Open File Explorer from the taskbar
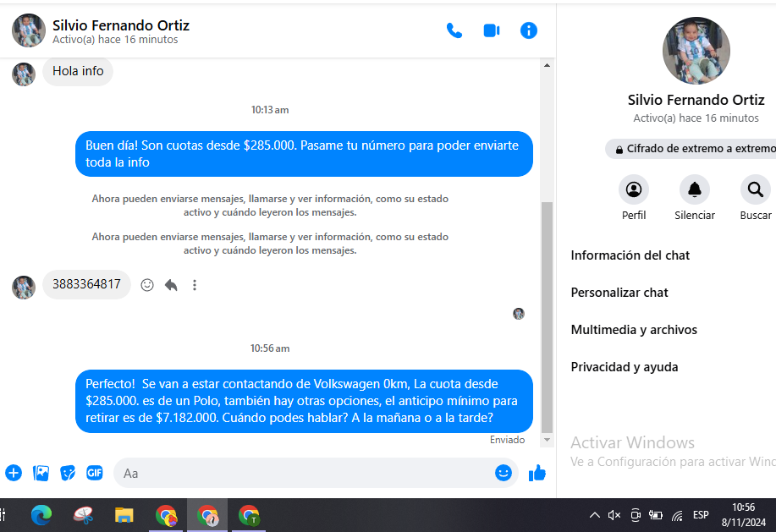 [124, 515]
